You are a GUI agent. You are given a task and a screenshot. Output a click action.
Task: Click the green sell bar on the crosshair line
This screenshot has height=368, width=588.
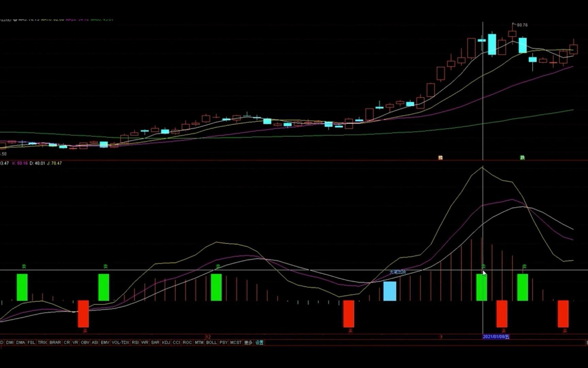481,287
